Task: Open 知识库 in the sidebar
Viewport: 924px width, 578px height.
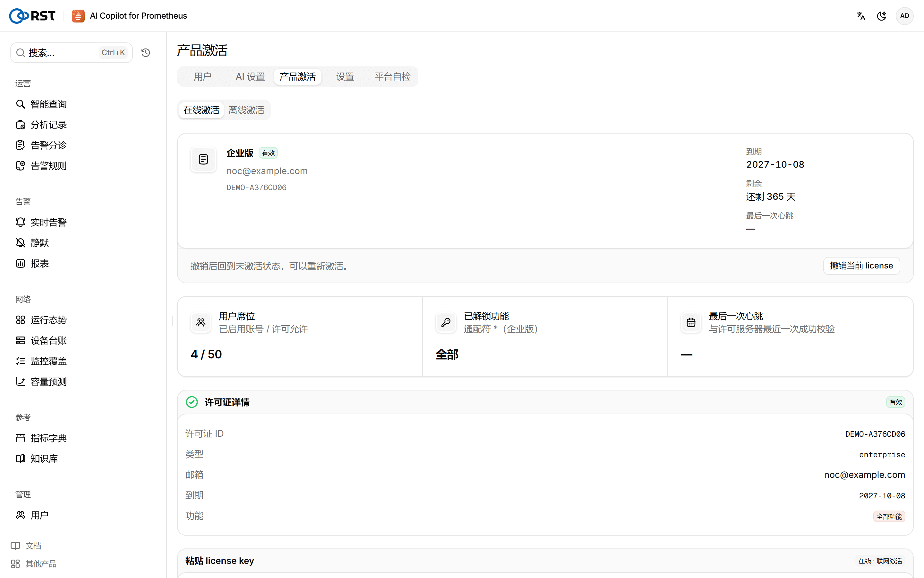Action: click(x=37, y=459)
